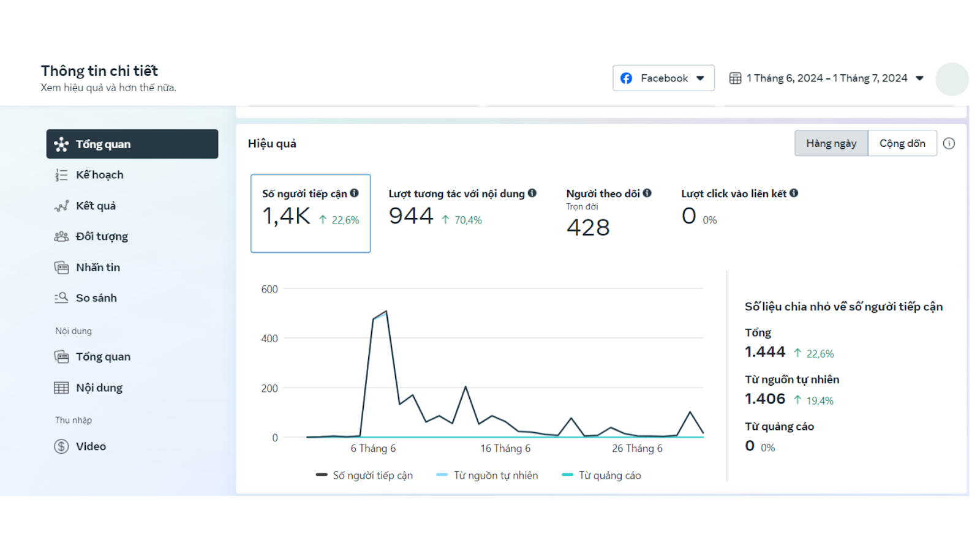Open the Tổng quan sidebar item

point(132,144)
